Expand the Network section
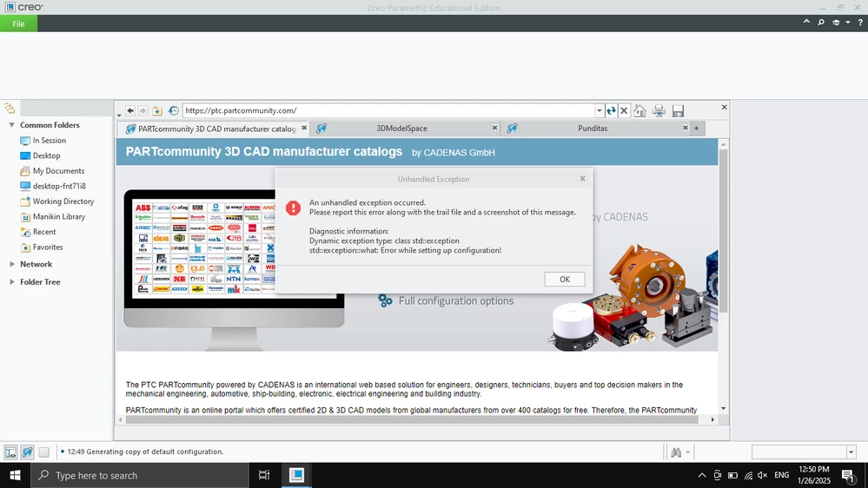Image resolution: width=868 pixels, height=488 pixels. point(11,265)
